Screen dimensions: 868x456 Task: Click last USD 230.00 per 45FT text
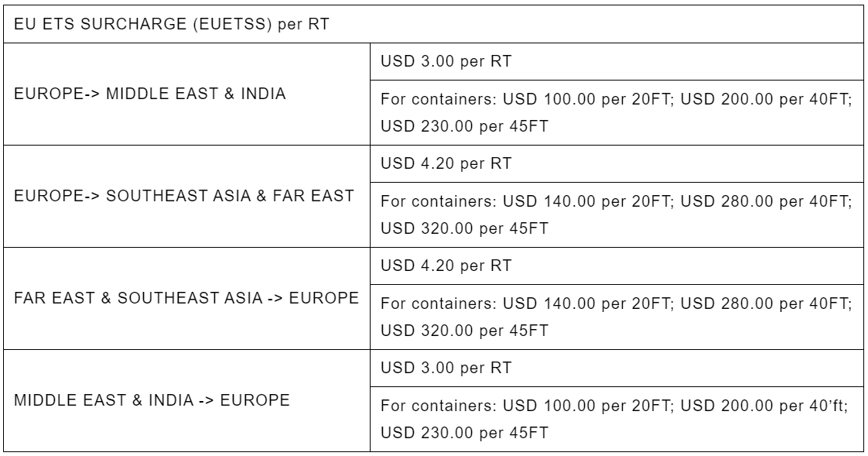pyautogui.click(x=464, y=433)
